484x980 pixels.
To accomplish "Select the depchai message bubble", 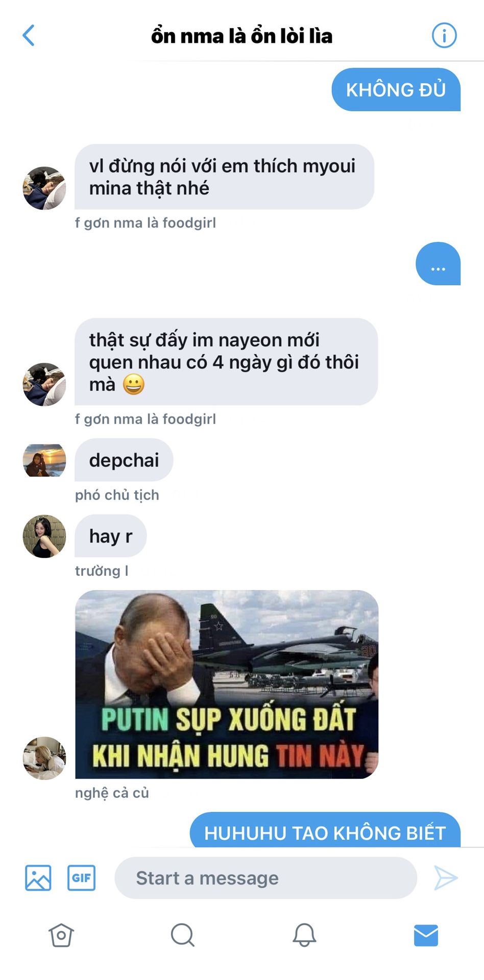I will click(x=124, y=460).
